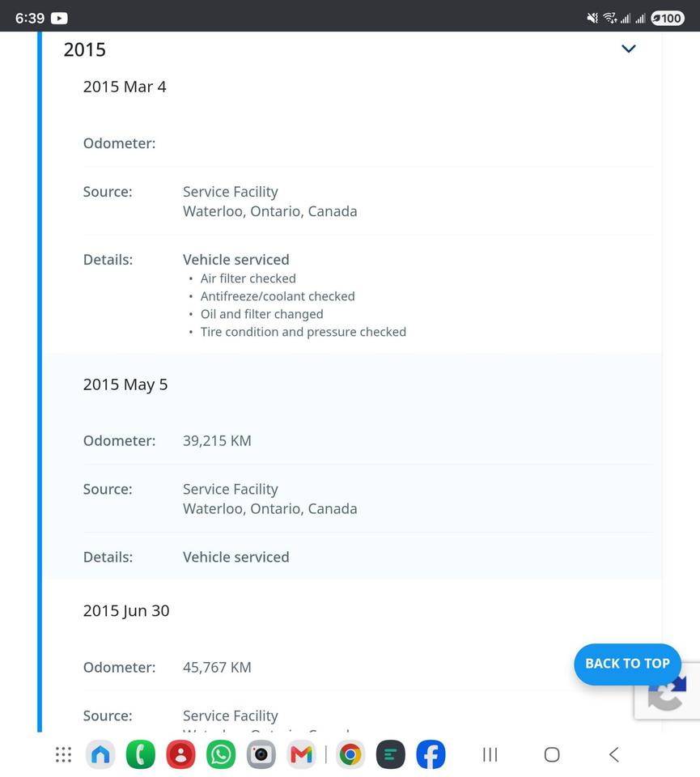
Task: Launch WhatsApp from the dock
Action: tap(221, 754)
